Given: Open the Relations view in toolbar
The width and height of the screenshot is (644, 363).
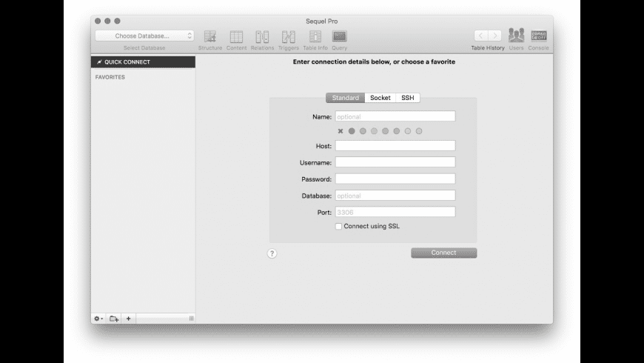Looking at the screenshot, I should (x=262, y=40).
